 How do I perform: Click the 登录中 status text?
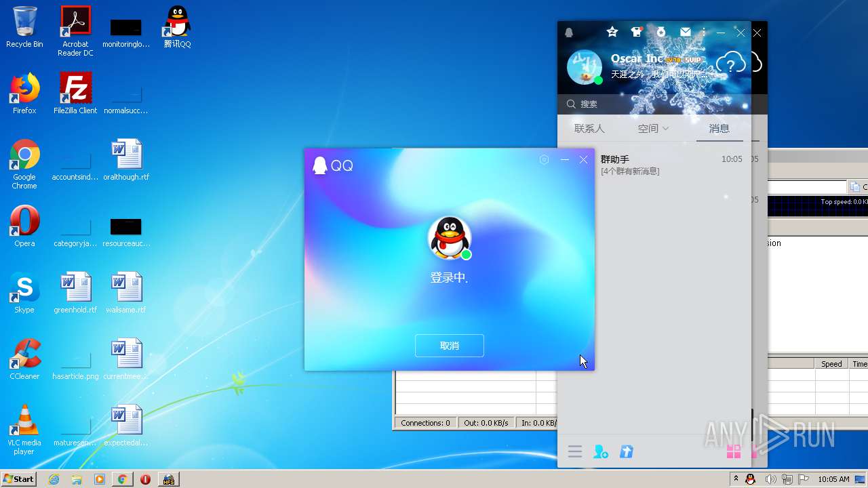tap(449, 278)
